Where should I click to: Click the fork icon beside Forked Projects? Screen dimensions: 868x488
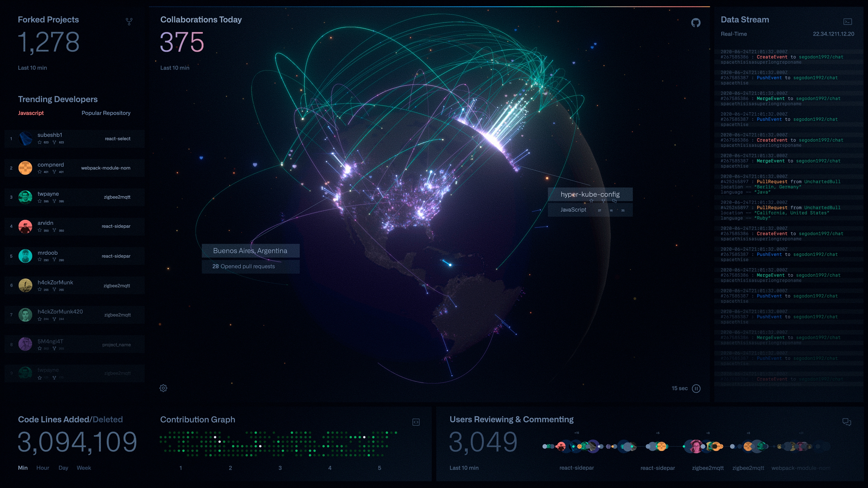tap(129, 22)
